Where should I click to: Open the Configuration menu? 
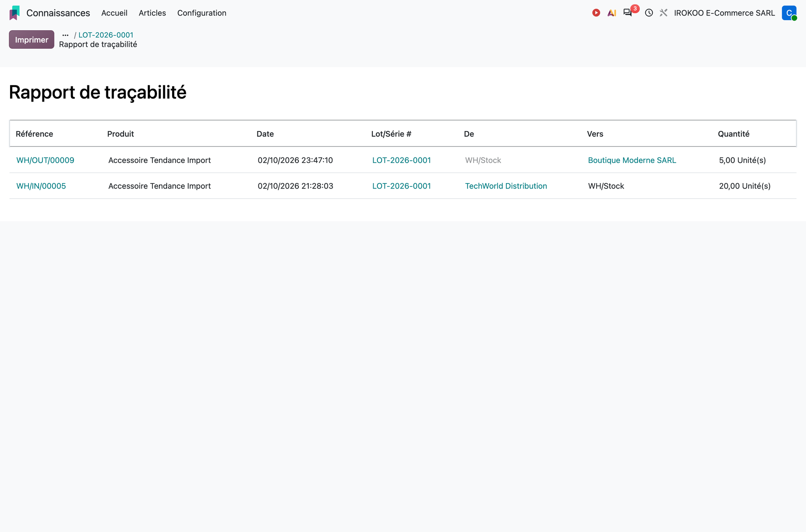pyautogui.click(x=202, y=13)
